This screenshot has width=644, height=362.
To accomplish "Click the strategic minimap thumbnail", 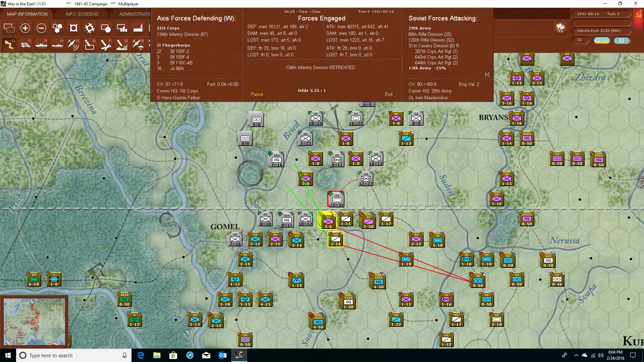I will coord(34,322).
